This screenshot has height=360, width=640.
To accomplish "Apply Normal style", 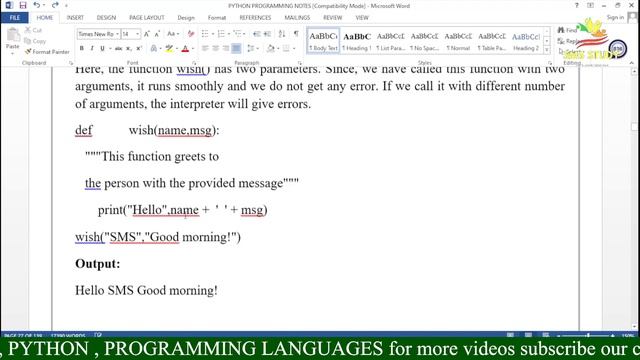I will click(x=458, y=41).
